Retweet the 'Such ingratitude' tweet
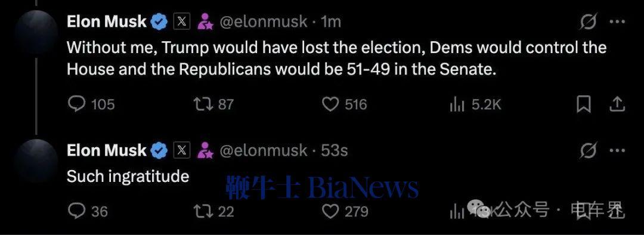Image resolution: width=644 pixels, height=235 pixels. pyautogui.click(x=203, y=211)
